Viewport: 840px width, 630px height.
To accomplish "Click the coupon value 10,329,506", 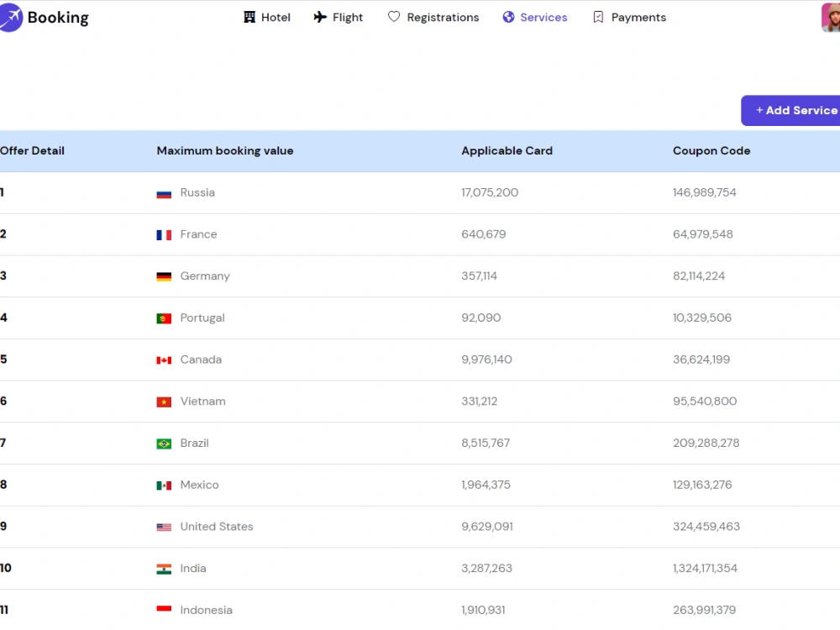I will 701,318.
